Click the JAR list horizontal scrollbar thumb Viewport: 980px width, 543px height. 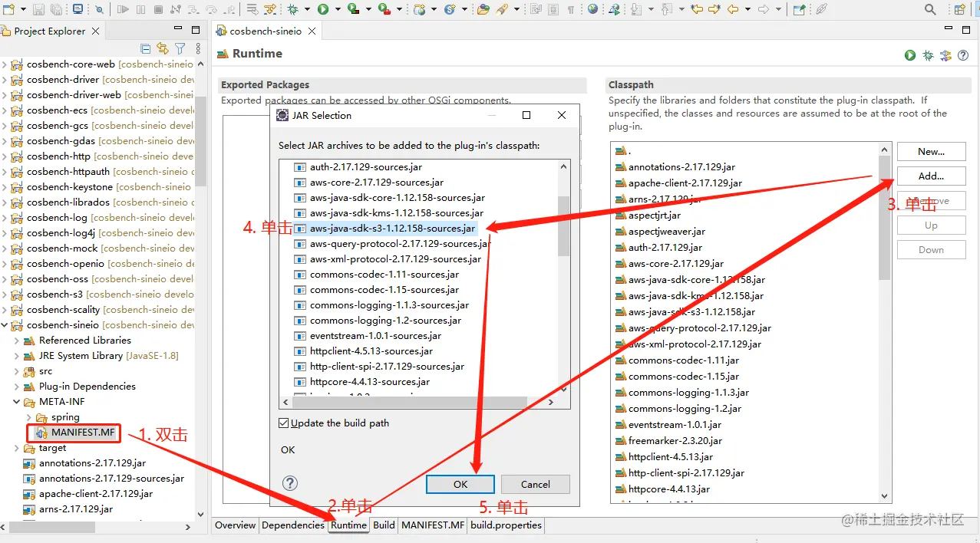click(410, 402)
